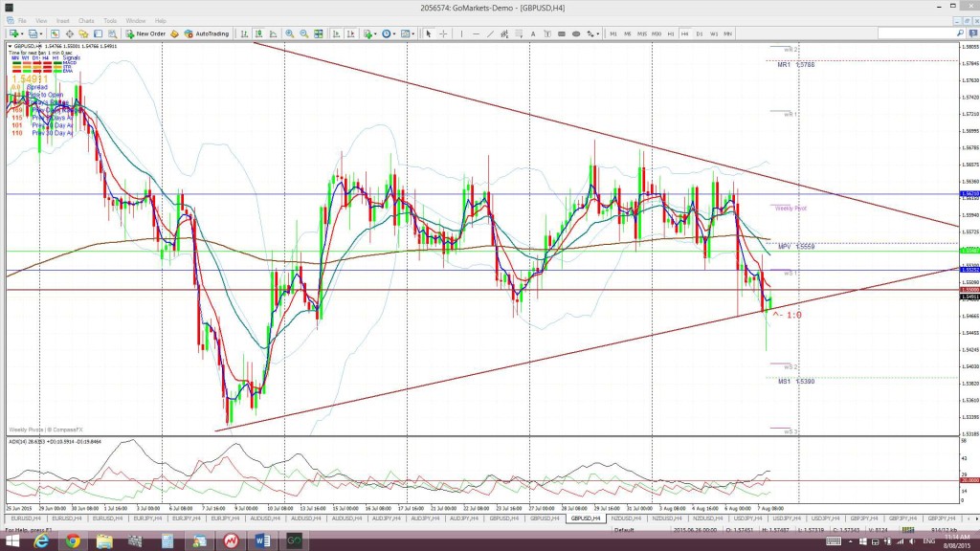This screenshot has width=980, height=551.
Task: Open the File menu
Action: click(x=22, y=21)
